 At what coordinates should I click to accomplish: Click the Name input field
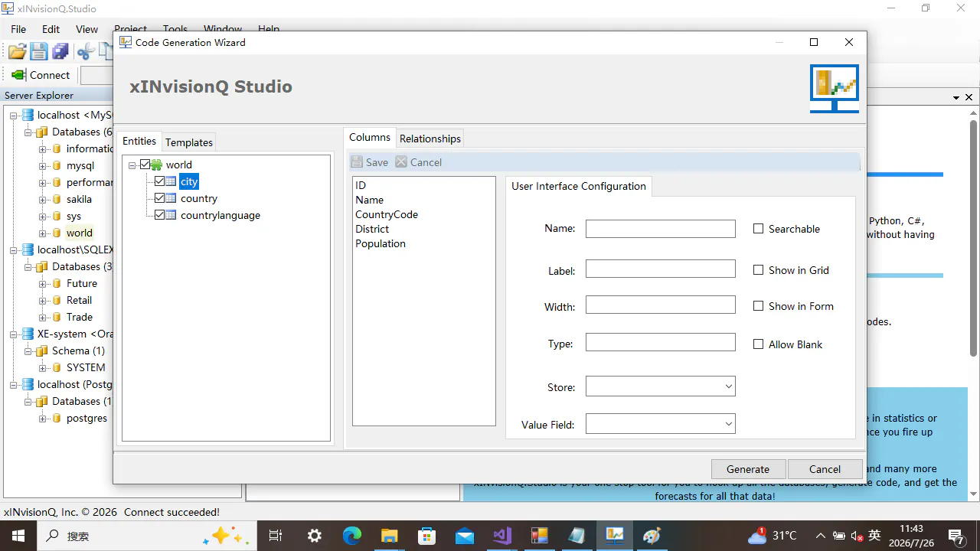click(x=660, y=228)
